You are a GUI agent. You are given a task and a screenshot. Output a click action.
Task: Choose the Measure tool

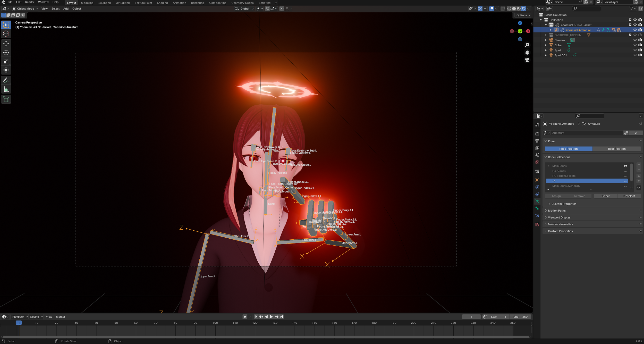point(6,89)
